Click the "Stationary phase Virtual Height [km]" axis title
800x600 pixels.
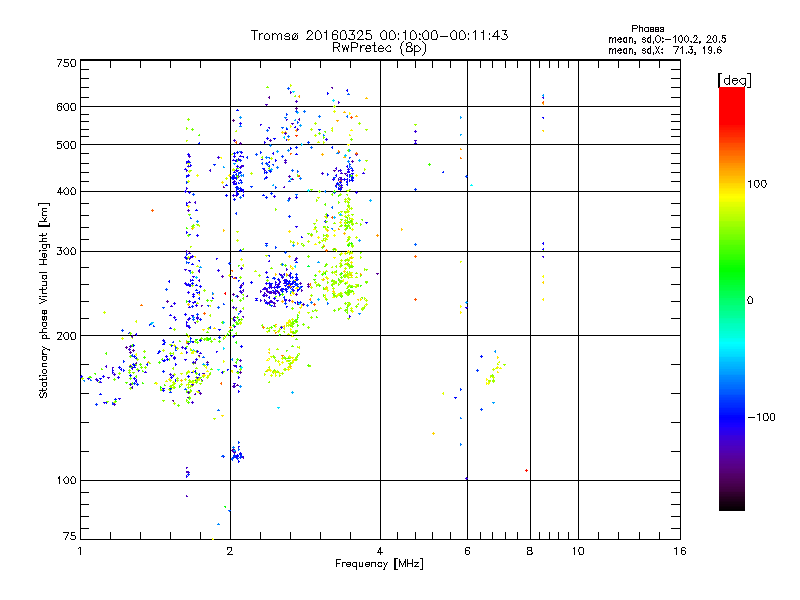(44, 300)
